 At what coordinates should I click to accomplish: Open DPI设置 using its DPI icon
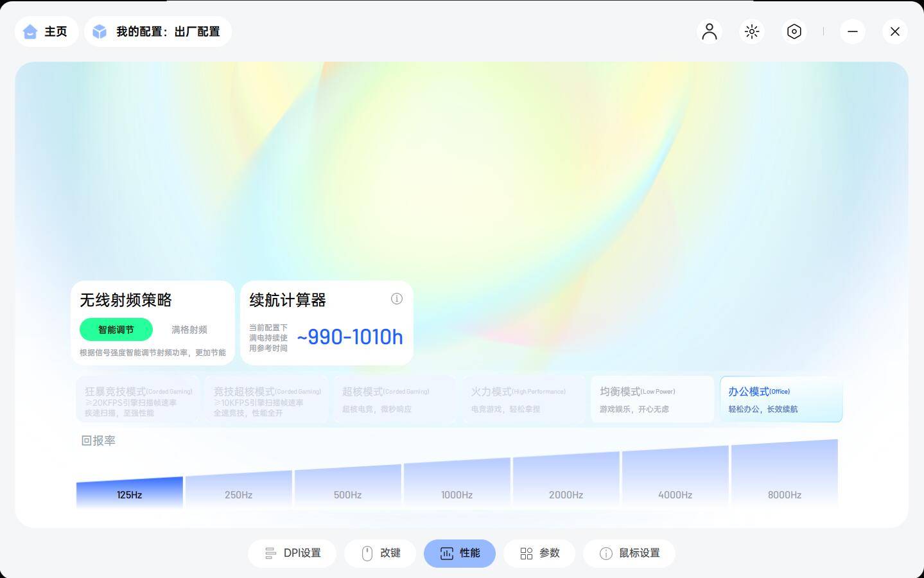click(270, 553)
